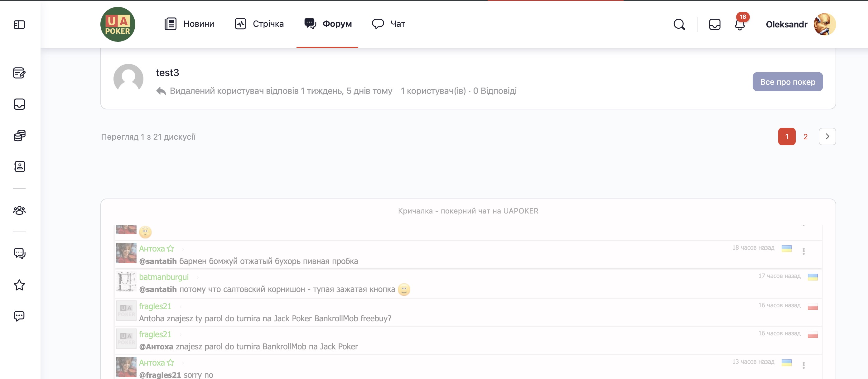
Task: Click @Антоха mention in fragles21 message
Action: (156, 347)
